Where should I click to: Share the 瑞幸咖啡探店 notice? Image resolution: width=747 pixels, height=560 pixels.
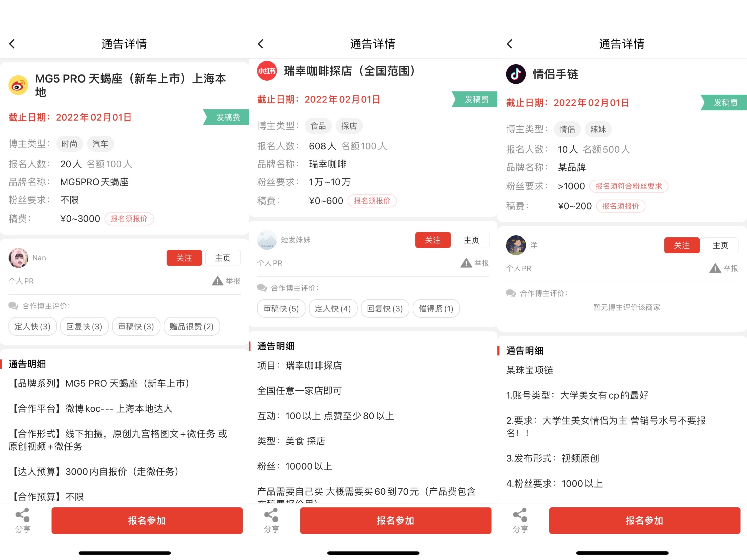point(272,521)
